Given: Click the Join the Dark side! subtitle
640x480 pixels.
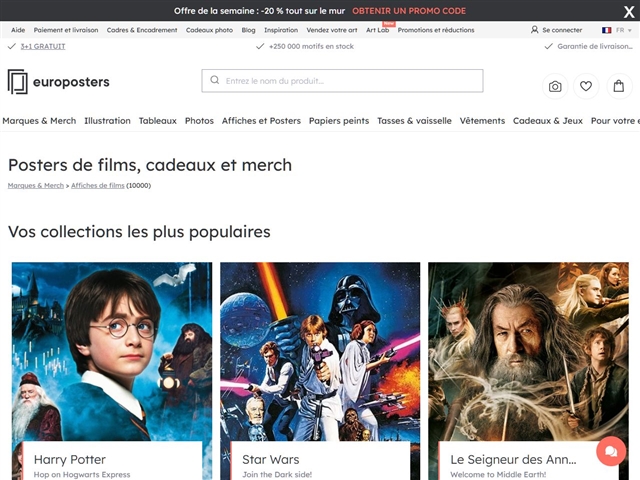Looking at the screenshot, I should tap(277, 474).
